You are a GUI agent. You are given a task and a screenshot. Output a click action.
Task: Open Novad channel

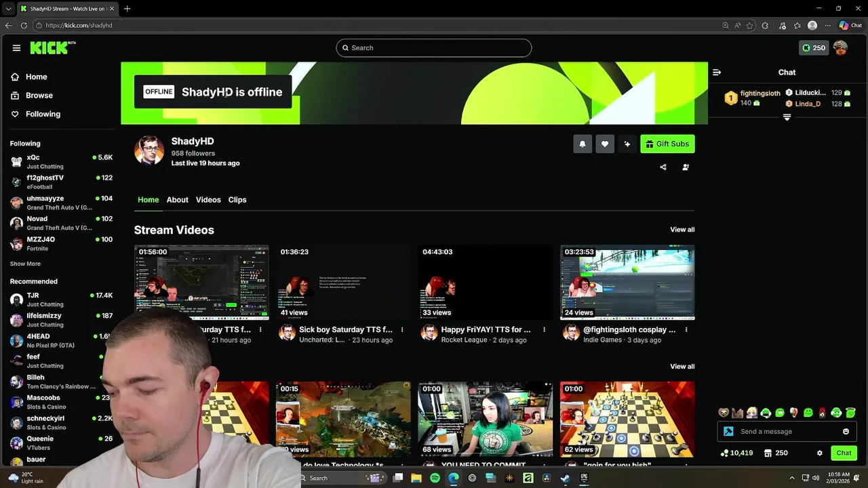(61, 223)
